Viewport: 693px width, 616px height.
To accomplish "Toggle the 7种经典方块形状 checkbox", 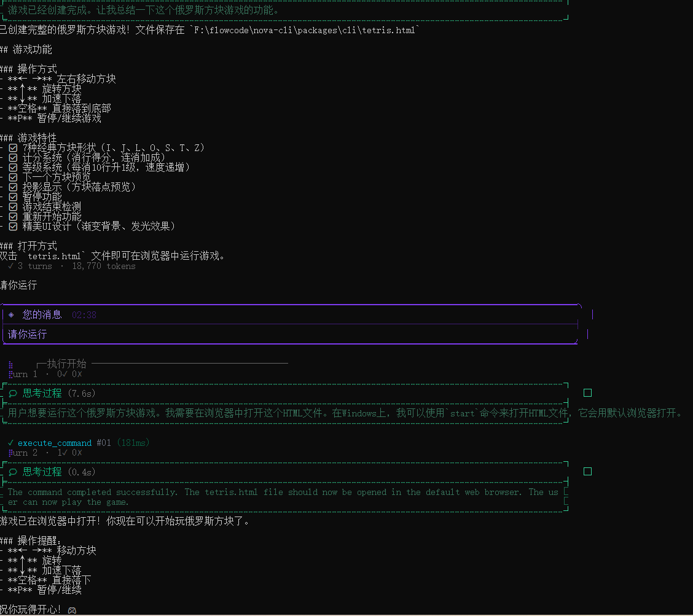I will [x=13, y=148].
